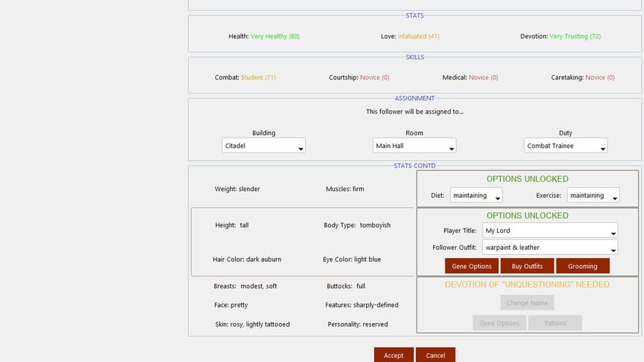This screenshot has width=644, height=362.
Task: Expand the Diet dropdown
Action: pos(476,195)
